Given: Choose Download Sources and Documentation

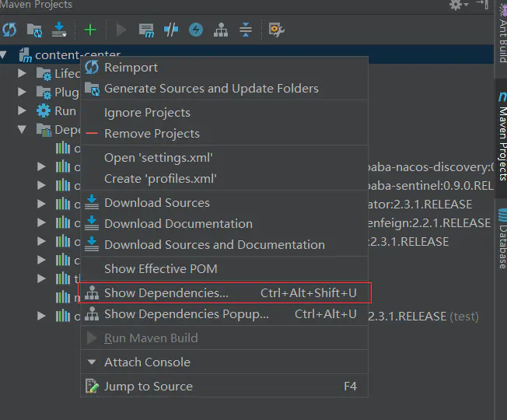Looking at the screenshot, I should pyautogui.click(x=224, y=245).
